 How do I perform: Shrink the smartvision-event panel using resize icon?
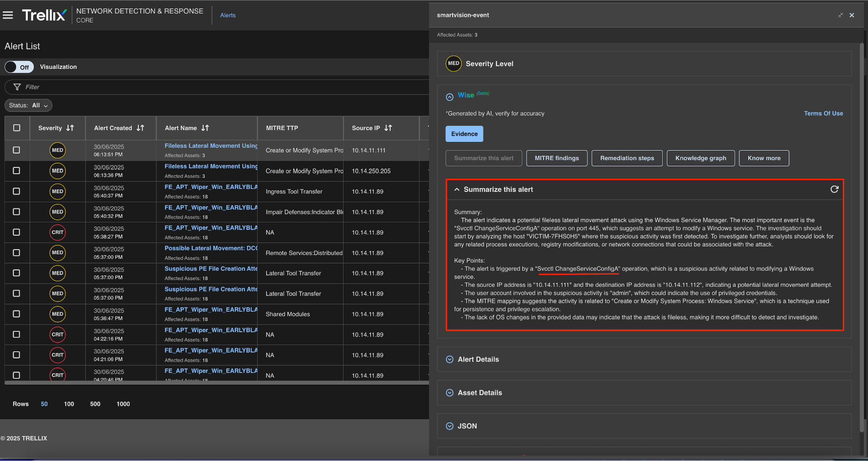click(840, 15)
